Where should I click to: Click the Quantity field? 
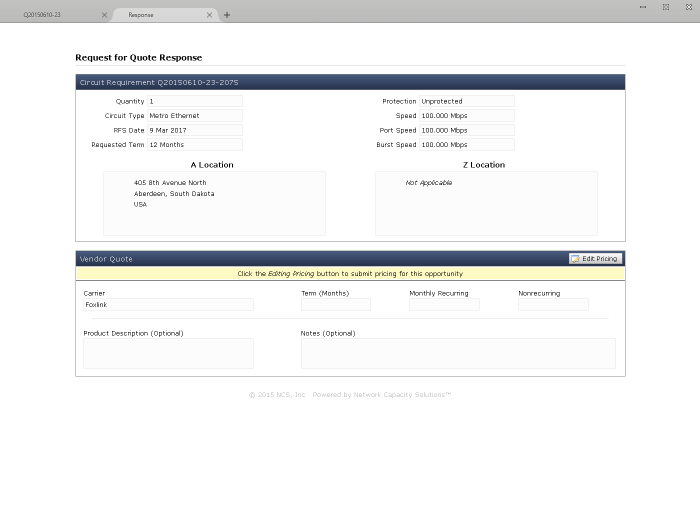pos(194,102)
